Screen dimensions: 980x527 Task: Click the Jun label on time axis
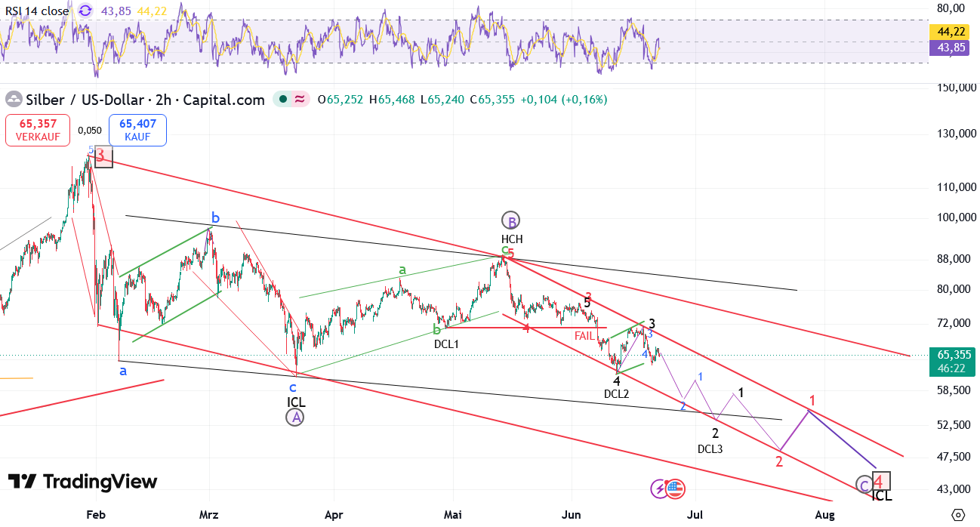tap(572, 515)
